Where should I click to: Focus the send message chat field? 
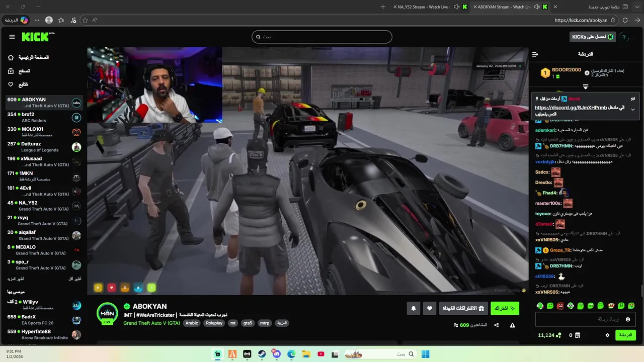[x=585, y=319]
